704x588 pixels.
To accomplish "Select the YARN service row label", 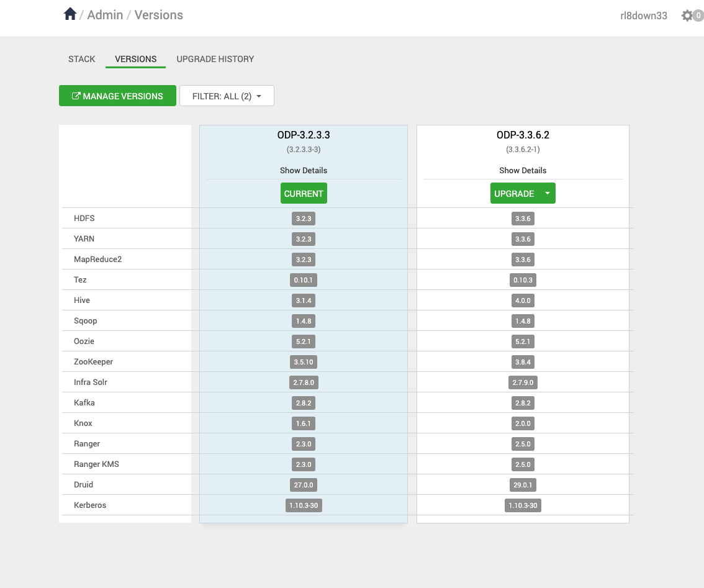I will [x=84, y=238].
